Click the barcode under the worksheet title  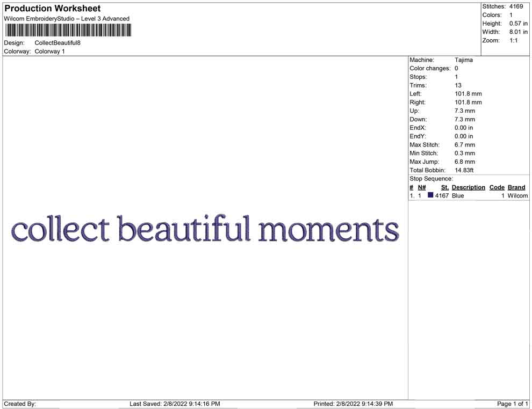pos(68,30)
